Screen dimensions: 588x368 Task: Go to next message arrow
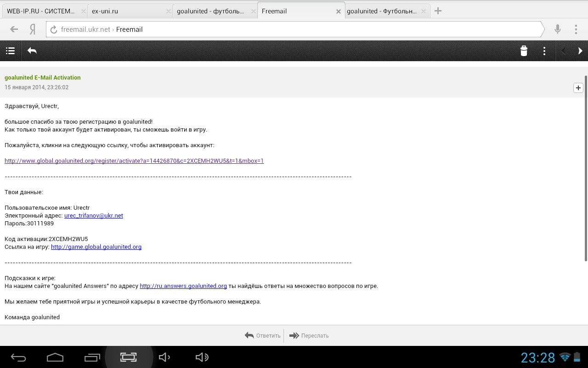coord(580,51)
